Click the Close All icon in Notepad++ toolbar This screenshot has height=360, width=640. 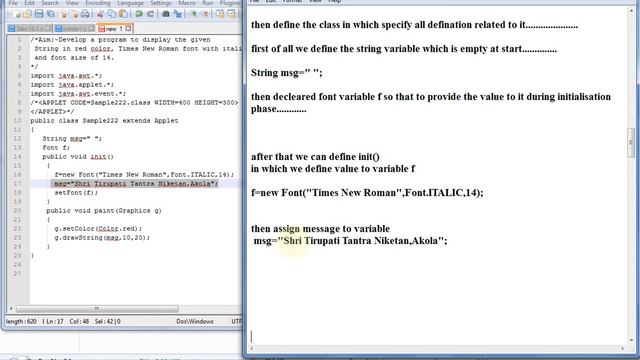(74, 14)
